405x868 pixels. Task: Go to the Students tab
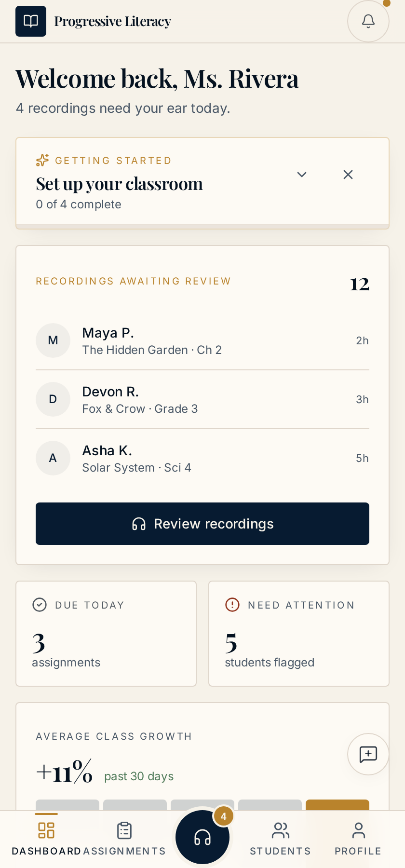click(x=281, y=839)
